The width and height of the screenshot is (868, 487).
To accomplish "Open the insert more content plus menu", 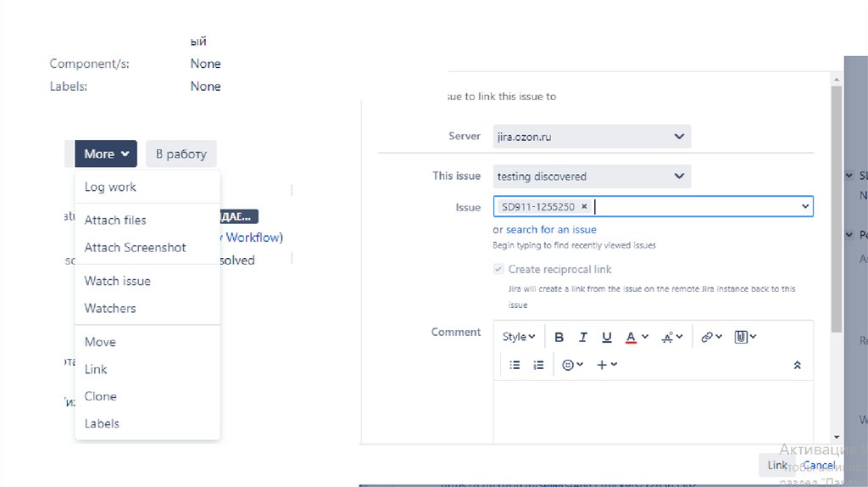I will pos(607,365).
